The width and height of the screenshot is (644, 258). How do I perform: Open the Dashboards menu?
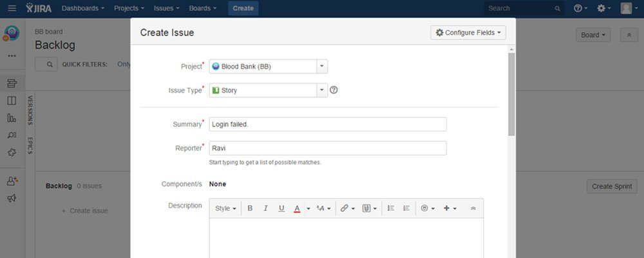pos(84,8)
